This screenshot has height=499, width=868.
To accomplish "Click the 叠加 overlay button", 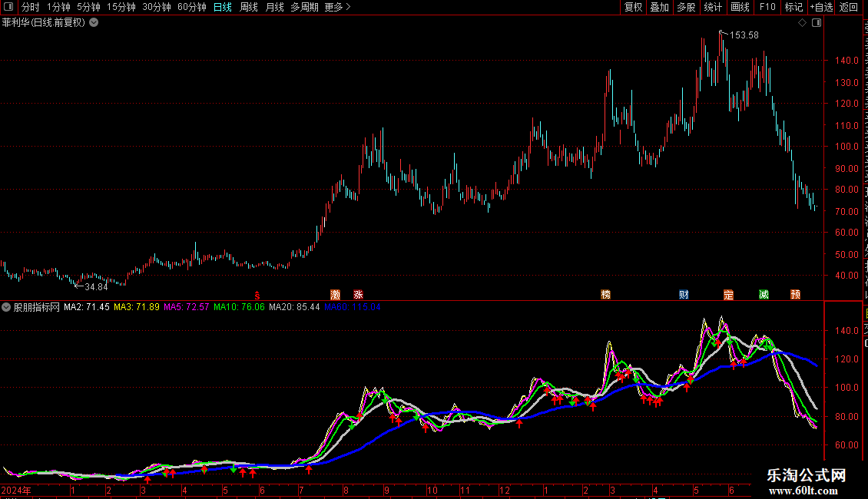I will 659,7.
